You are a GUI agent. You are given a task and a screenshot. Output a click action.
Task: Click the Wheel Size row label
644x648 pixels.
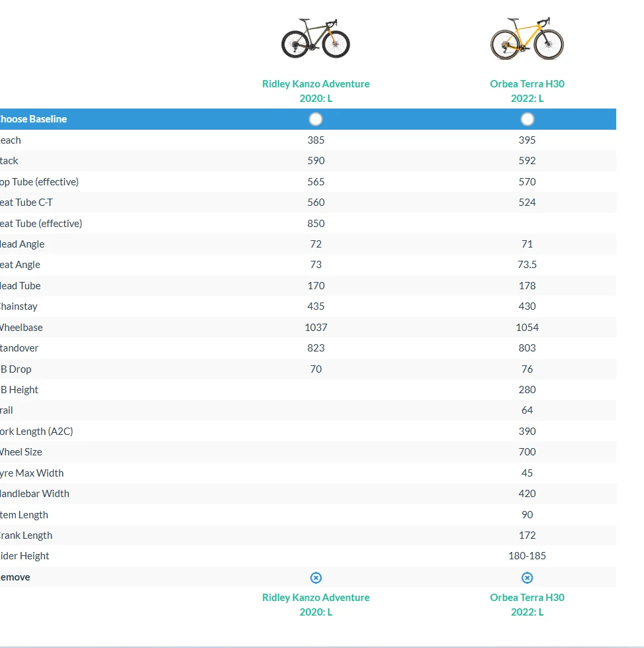(x=21, y=452)
